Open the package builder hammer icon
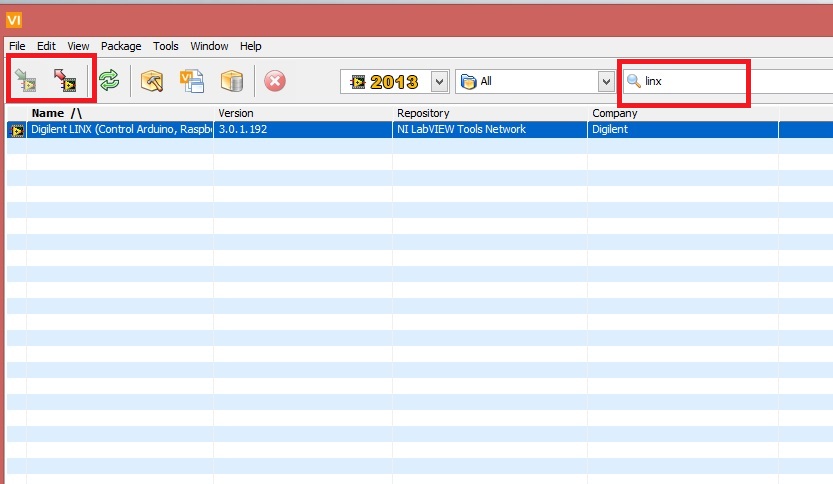 pyautogui.click(x=152, y=81)
